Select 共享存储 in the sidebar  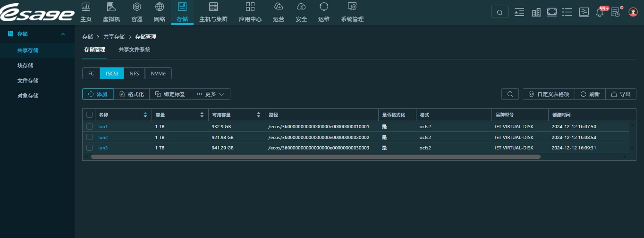28,50
